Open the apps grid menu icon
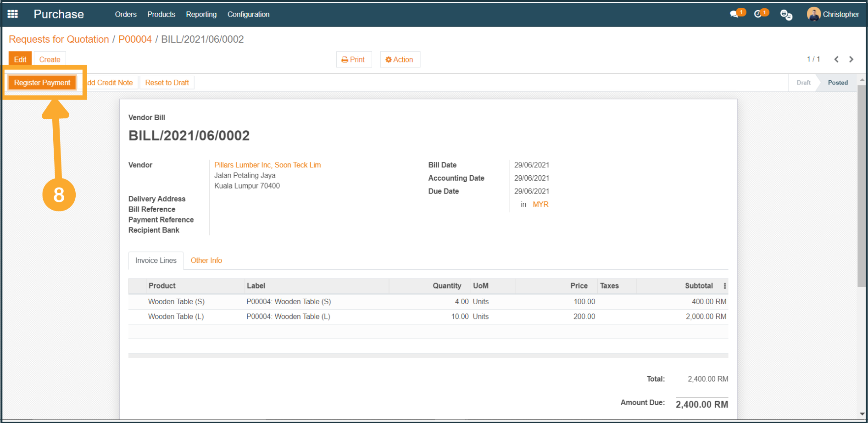Screen dimensions: 868x423 point(13,14)
